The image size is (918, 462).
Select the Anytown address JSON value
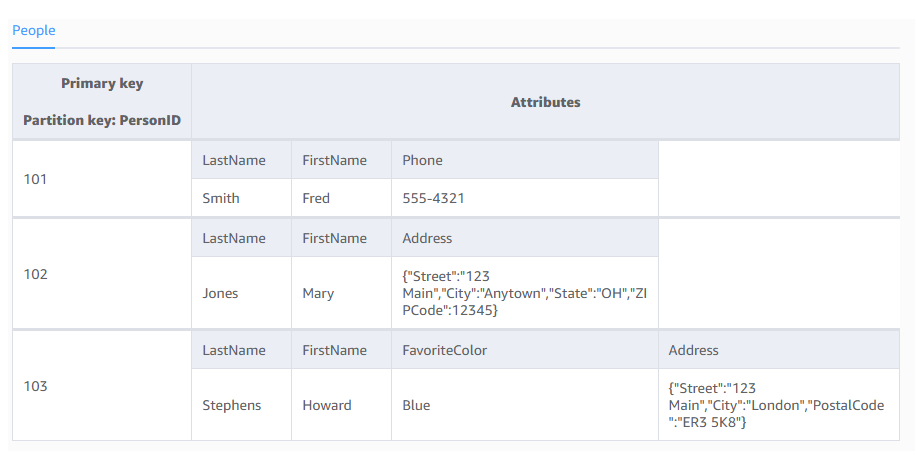click(x=525, y=293)
